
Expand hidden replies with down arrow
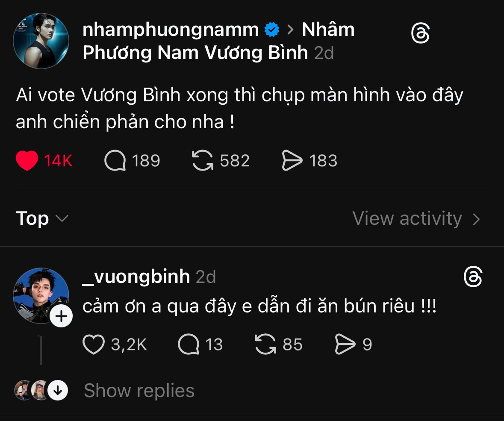(x=58, y=390)
